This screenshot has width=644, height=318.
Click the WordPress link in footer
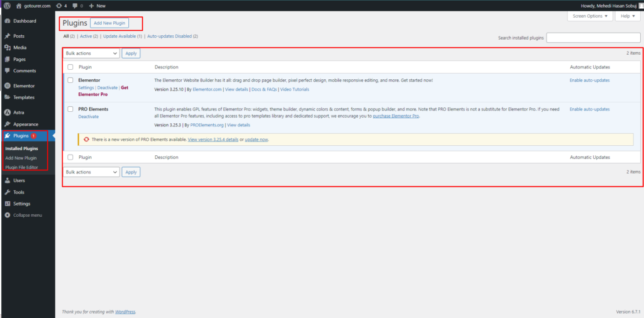click(125, 312)
